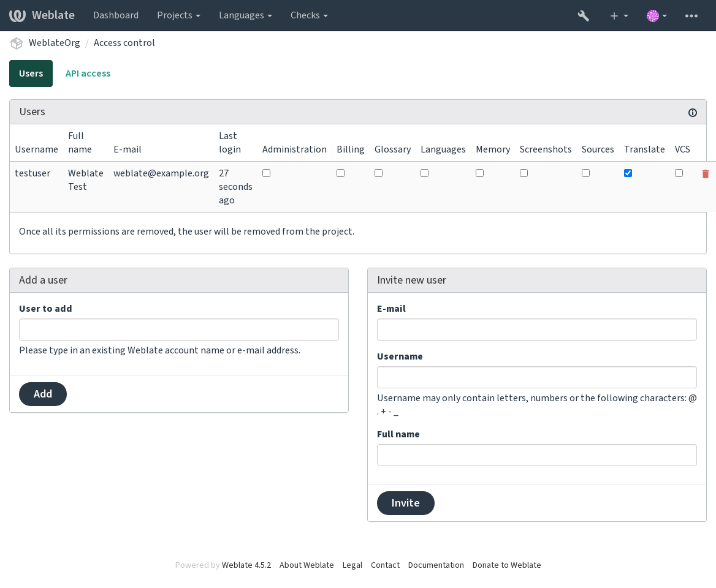Screen dimensions: 716x588
Task: Delete testuser with the trash icon
Action: [705, 174]
